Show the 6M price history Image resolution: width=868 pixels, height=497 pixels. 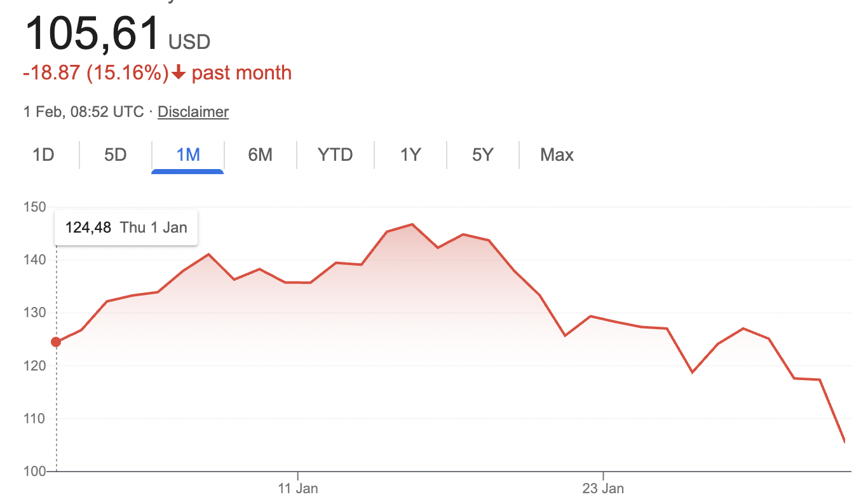pyautogui.click(x=260, y=155)
